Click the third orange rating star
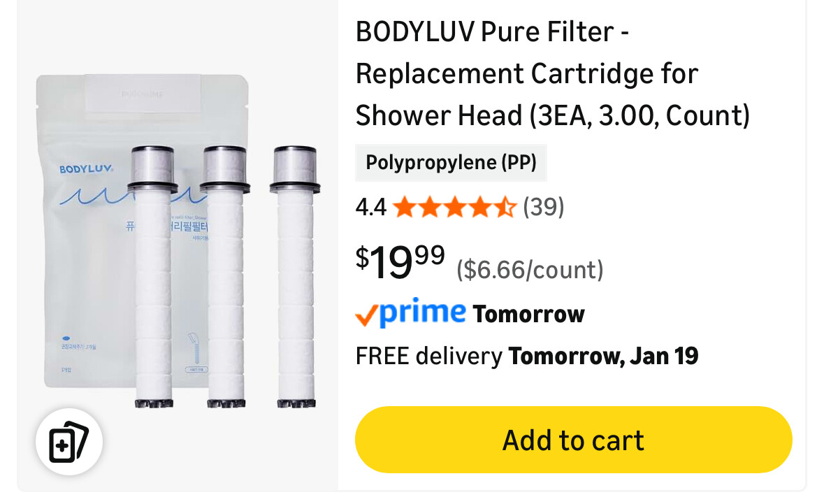The width and height of the screenshot is (824, 504). [x=455, y=207]
